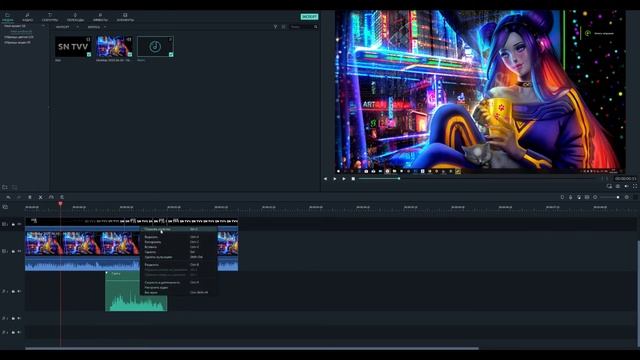Choose the Mute entry at the bottom of the context menu

pyautogui.click(x=178, y=292)
